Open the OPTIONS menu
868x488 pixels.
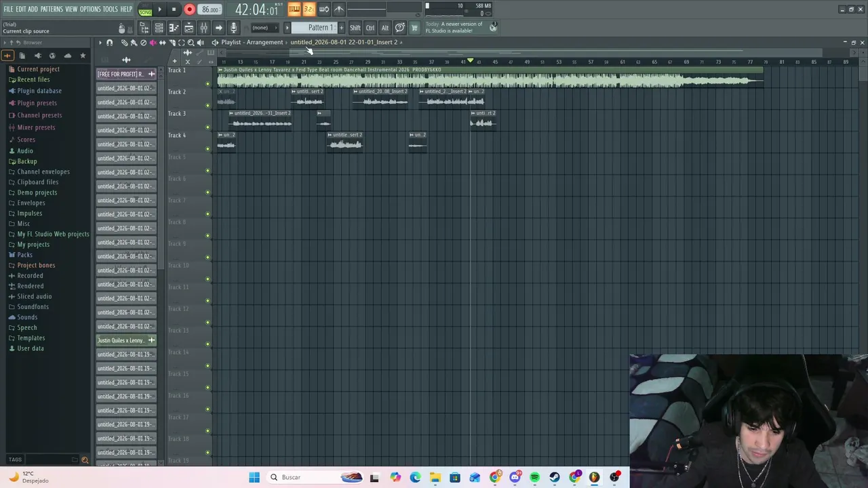pos(90,9)
